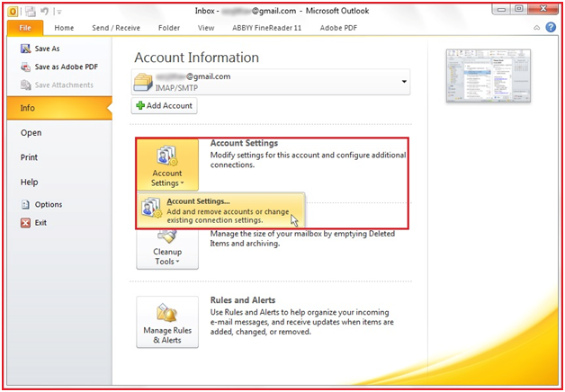
Task: Click the Save Attachments paperclip icon
Action: 25,85
